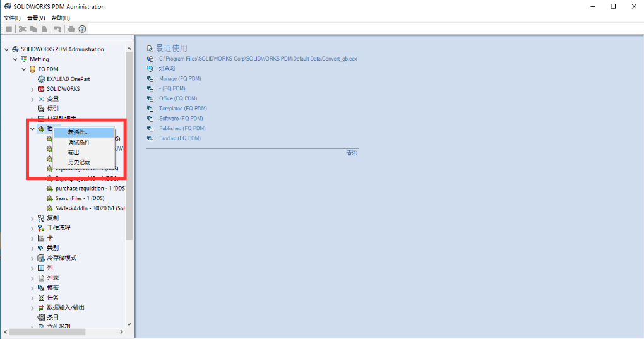Image resolution: width=644 pixels, height=339 pixels.
Task: Click the 清除 clear recent list link
Action: (x=352, y=153)
